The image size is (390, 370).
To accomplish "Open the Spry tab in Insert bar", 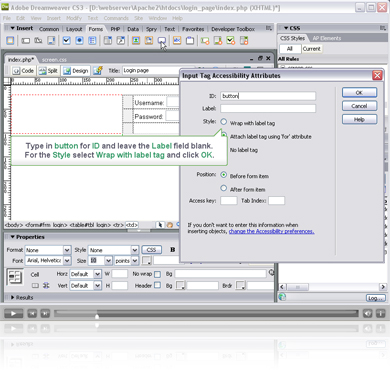I will [x=151, y=29].
